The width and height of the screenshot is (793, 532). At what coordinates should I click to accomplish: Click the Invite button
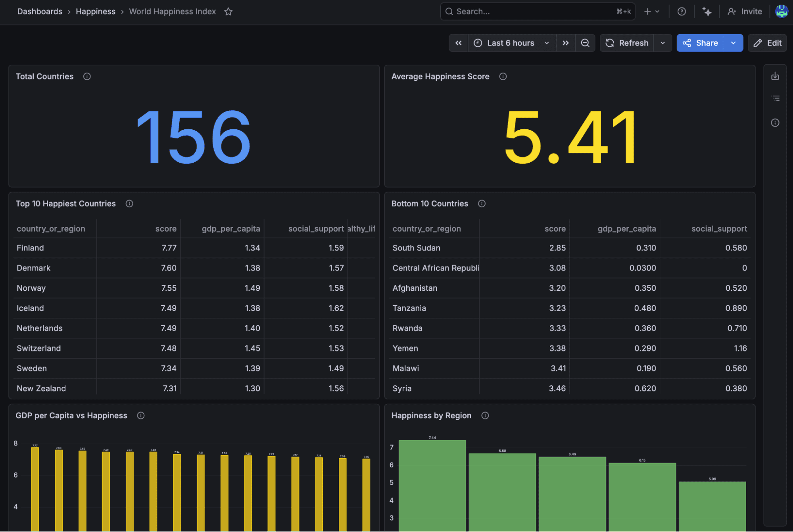745,11
